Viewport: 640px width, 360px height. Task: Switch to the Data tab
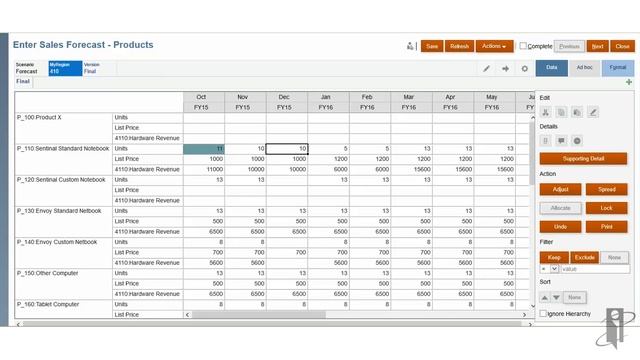[x=551, y=68]
